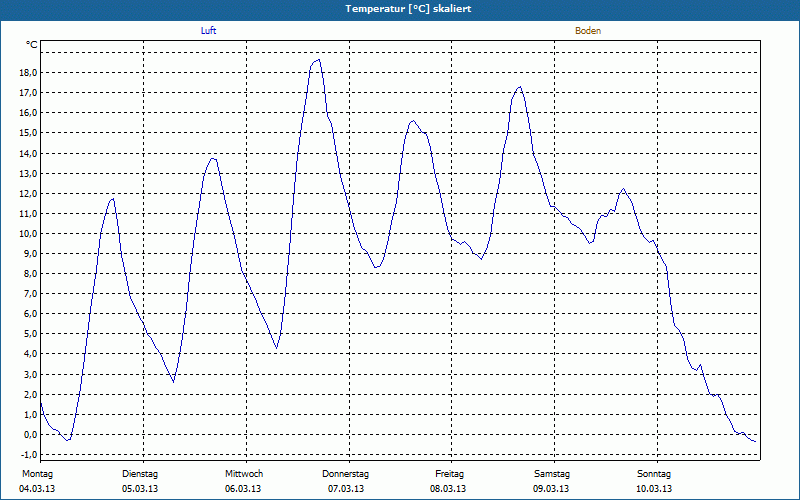Click the 'Mittwoch' day label
Screen dimensions: 800x500
click(244, 474)
